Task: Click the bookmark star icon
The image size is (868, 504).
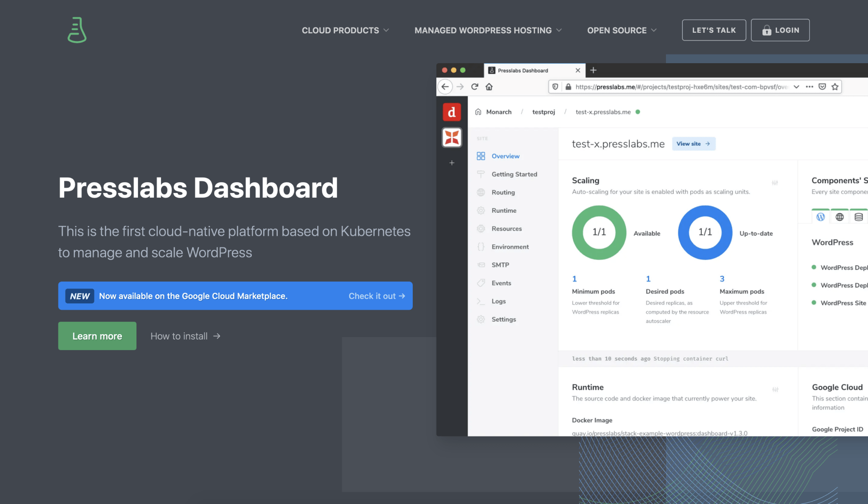Action: (835, 87)
